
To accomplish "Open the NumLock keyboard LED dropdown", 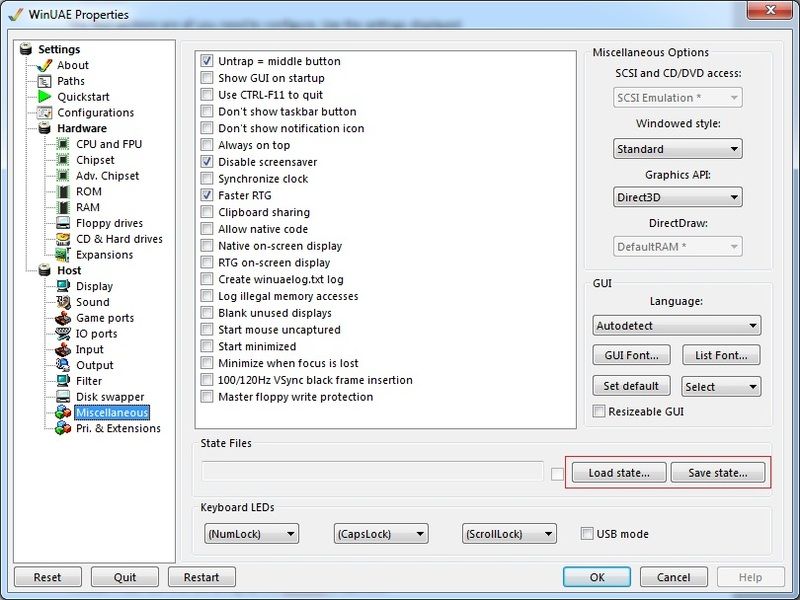I will coord(250,534).
